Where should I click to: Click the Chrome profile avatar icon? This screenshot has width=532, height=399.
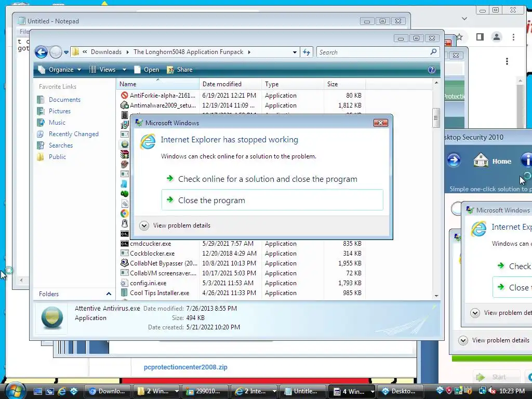(496, 37)
